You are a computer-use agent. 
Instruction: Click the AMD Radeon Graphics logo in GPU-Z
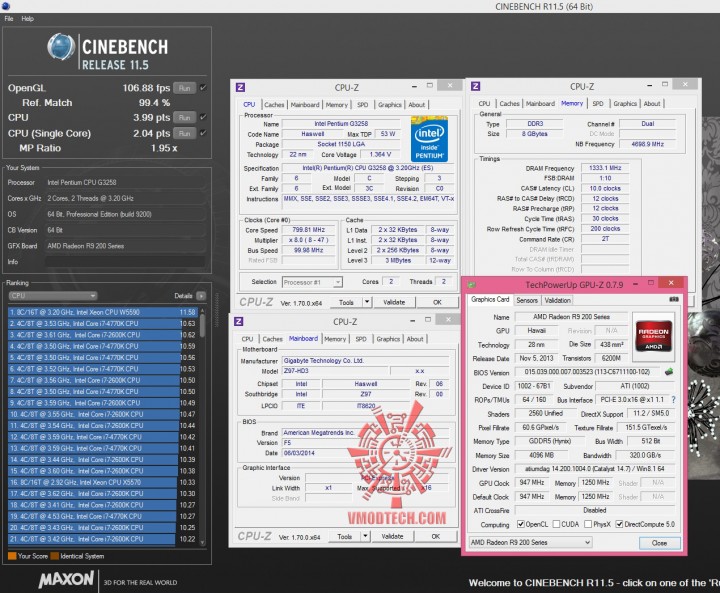pyautogui.click(x=653, y=337)
